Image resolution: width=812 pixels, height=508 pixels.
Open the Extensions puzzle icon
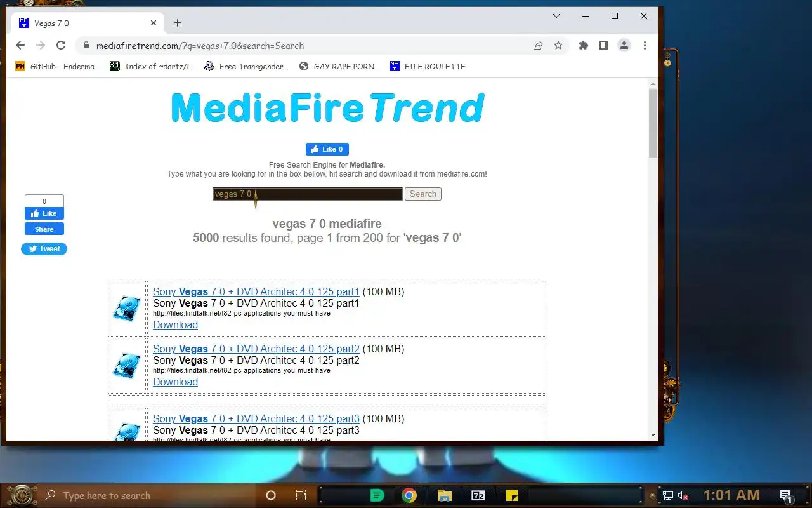(584, 46)
